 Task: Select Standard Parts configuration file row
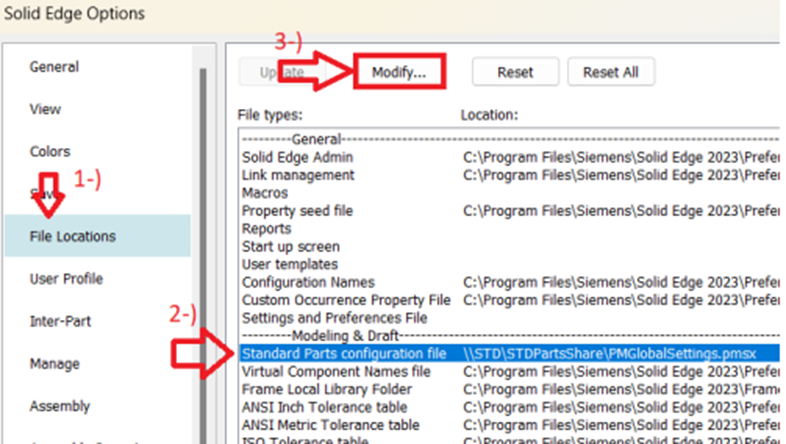509,354
